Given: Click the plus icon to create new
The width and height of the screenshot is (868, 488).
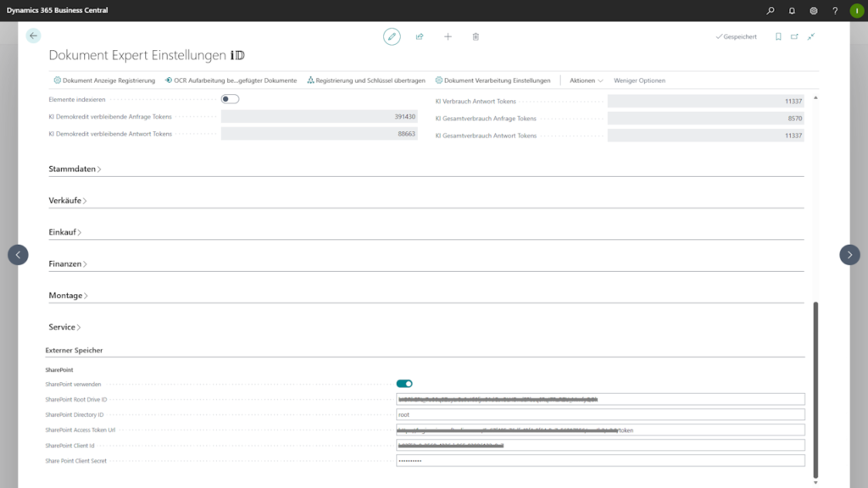Looking at the screenshot, I should pyautogui.click(x=448, y=36).
